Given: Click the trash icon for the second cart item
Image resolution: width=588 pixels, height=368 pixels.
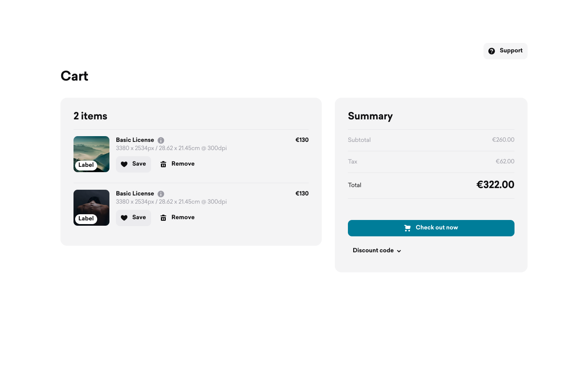Looking at the screenshot, I should pos(163,218).
